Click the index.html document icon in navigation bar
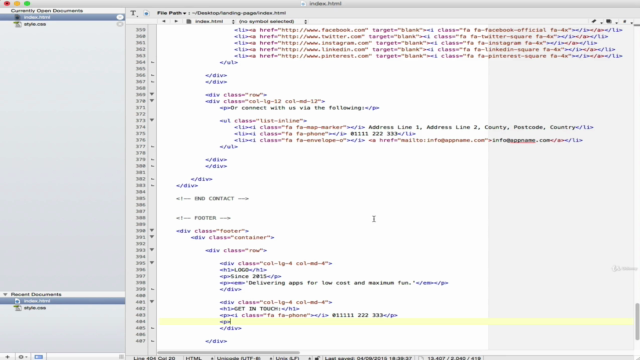 coord(189,21)
